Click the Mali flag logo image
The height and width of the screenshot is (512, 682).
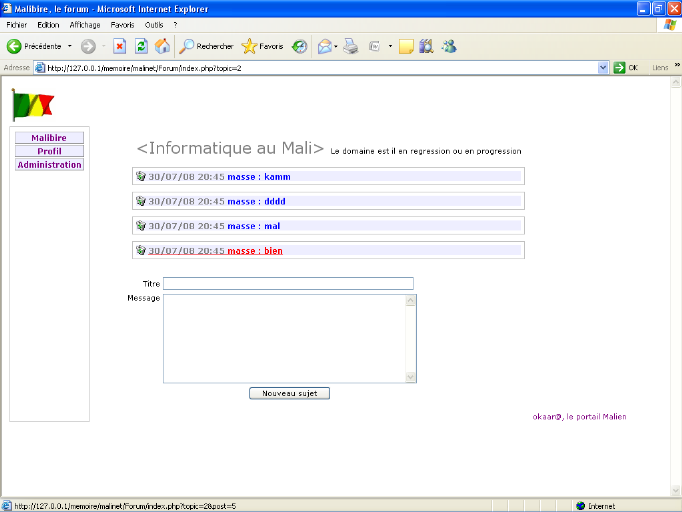pos(33,105)
